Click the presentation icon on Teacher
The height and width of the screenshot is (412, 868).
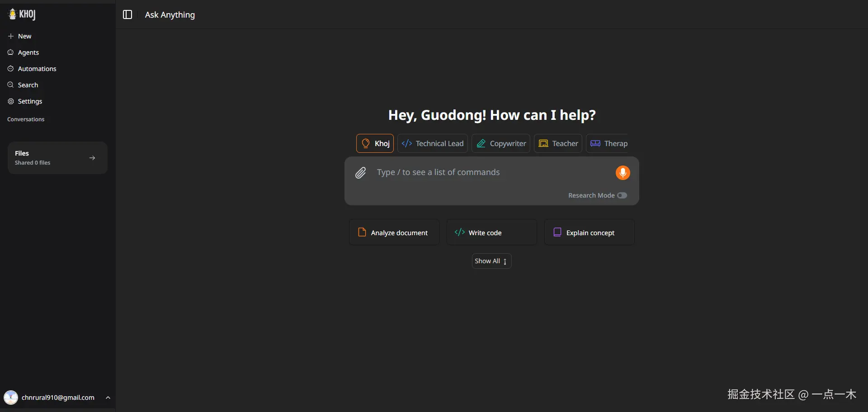[543, 143]
